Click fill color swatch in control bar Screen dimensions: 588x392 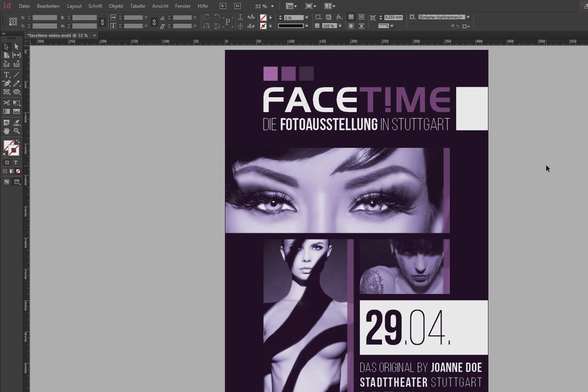pos(263,17)
